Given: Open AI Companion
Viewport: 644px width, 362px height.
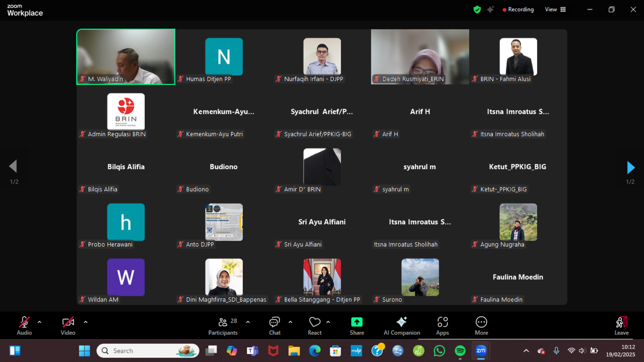Looking at the screenshot, I should pyautogui.click(x=402, y=325).
